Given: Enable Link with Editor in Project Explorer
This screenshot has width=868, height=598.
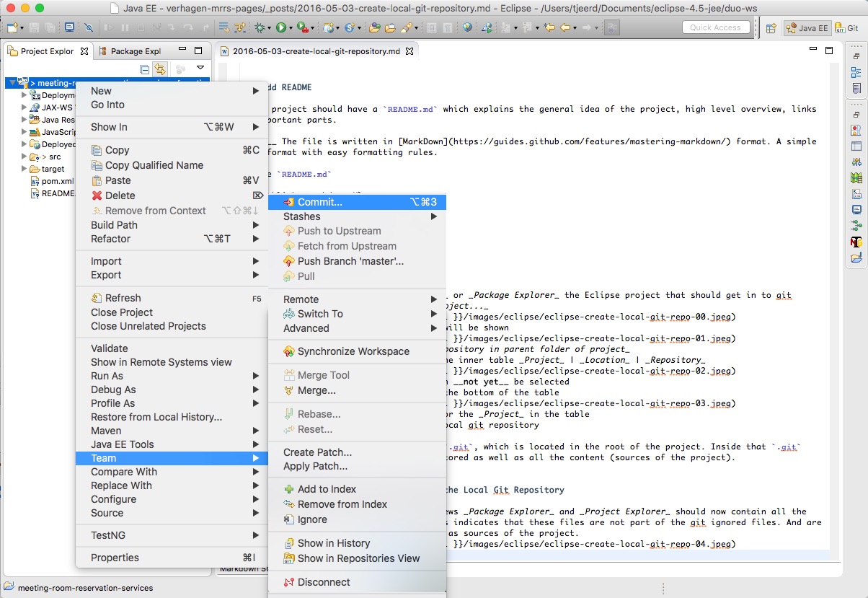Looking at the screenshot, I should coord(159,68).
